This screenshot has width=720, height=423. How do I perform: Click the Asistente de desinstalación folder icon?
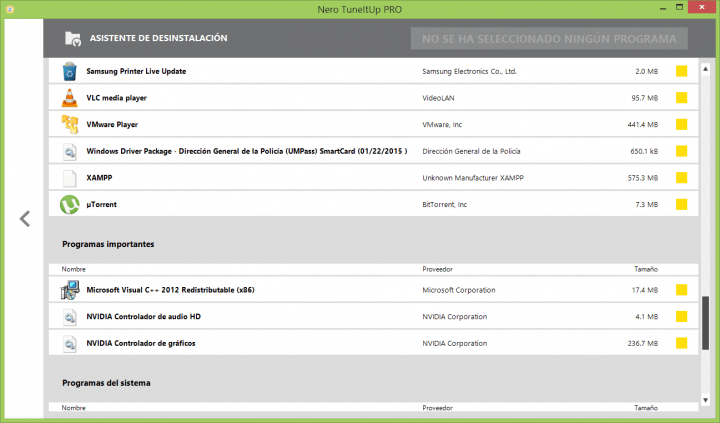[73, 39]
